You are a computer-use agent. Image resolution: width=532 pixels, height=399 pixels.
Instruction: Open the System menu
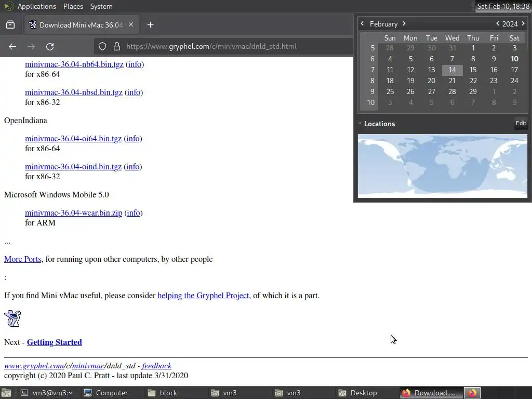101,6
